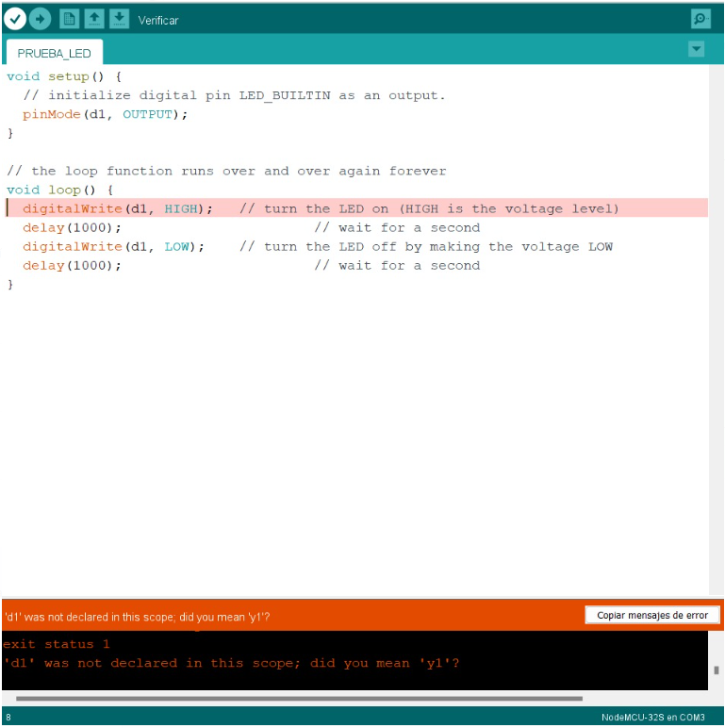Screen dimensions: 725x728
Task: Click the red console error about 'd1'
Action: point(230,663)
